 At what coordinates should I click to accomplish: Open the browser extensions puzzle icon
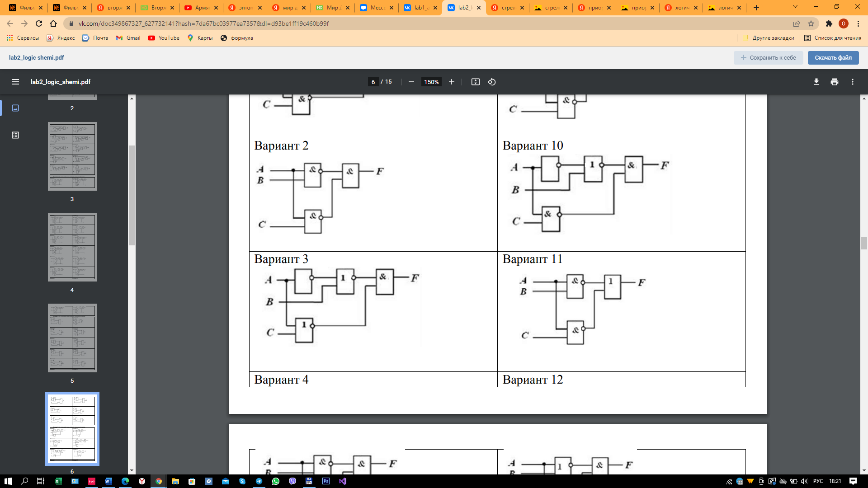[829, 23]
